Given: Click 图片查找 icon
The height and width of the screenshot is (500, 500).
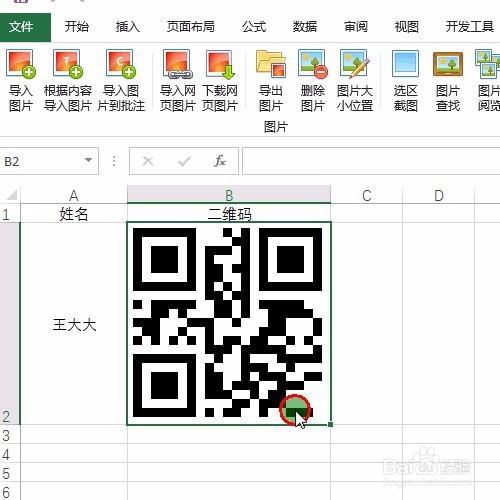Looking at the screenshot, I should [x=448, y=64].
